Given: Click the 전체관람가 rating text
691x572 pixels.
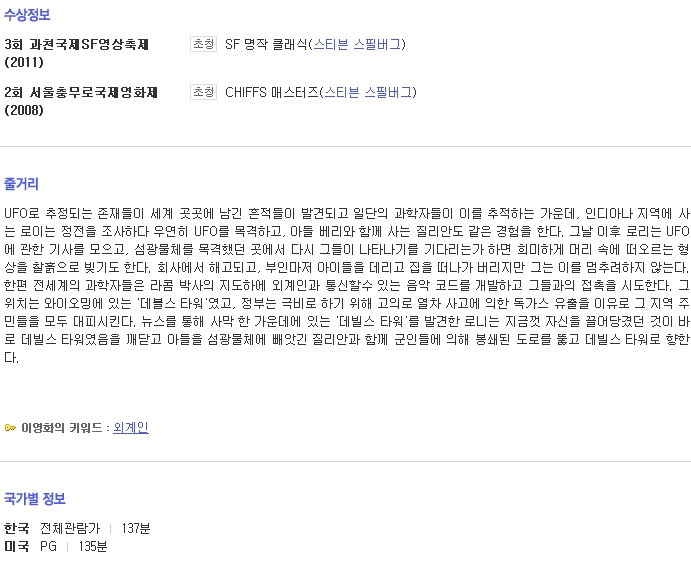Looking at the screenshot, I should (x=70, y=528).
